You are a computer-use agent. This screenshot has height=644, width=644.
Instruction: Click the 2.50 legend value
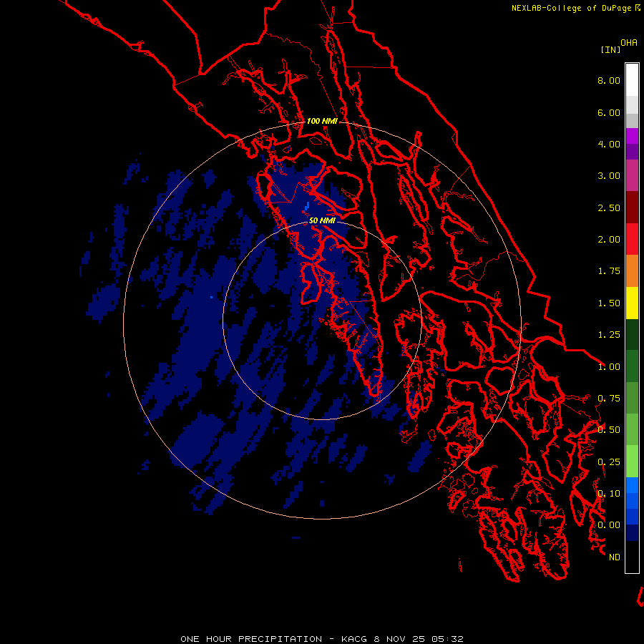(609, 208)
